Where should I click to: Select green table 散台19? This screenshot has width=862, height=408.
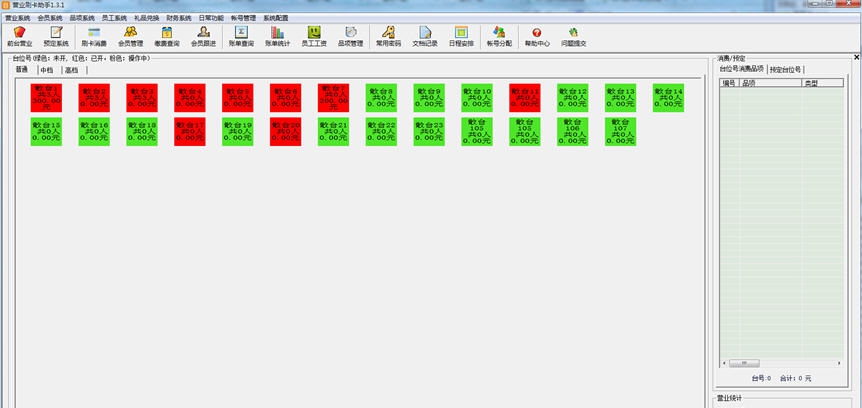(237, 131)
